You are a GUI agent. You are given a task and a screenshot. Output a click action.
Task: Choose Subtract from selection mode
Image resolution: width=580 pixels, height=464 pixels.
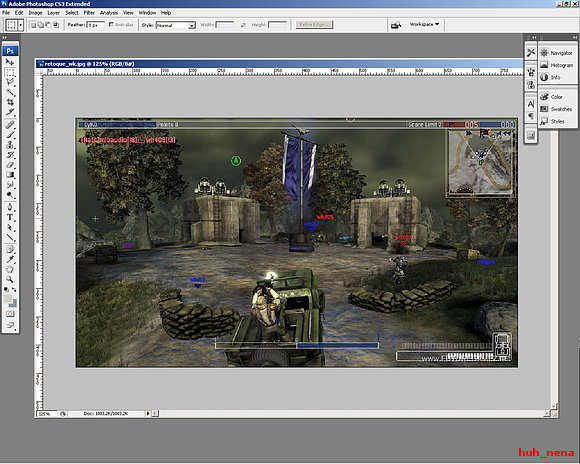point(48,25)
